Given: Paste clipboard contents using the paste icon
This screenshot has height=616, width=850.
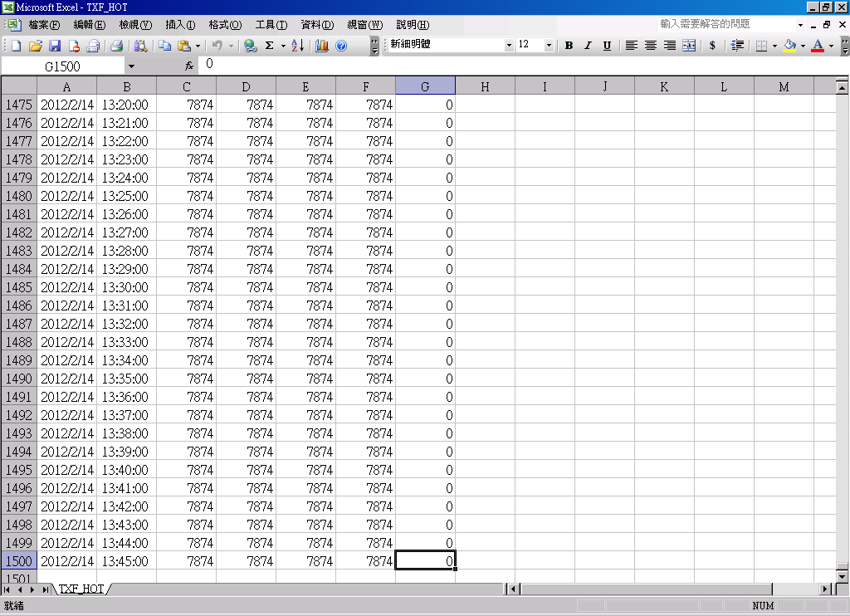Looking at the screenshot, I should [184, 46].
